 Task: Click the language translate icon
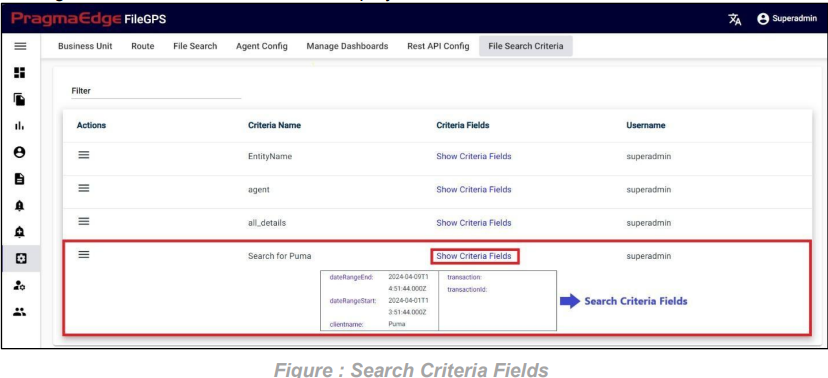(x=735, y=20)
